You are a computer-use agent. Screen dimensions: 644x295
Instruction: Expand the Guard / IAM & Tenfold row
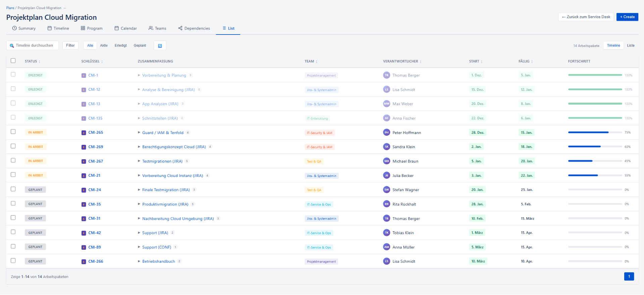pyautogui.click(x=139, y=133)
